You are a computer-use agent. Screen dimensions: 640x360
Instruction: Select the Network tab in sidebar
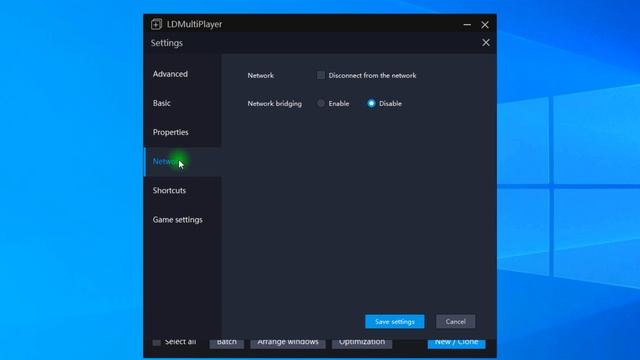click(x=183, y=162)
